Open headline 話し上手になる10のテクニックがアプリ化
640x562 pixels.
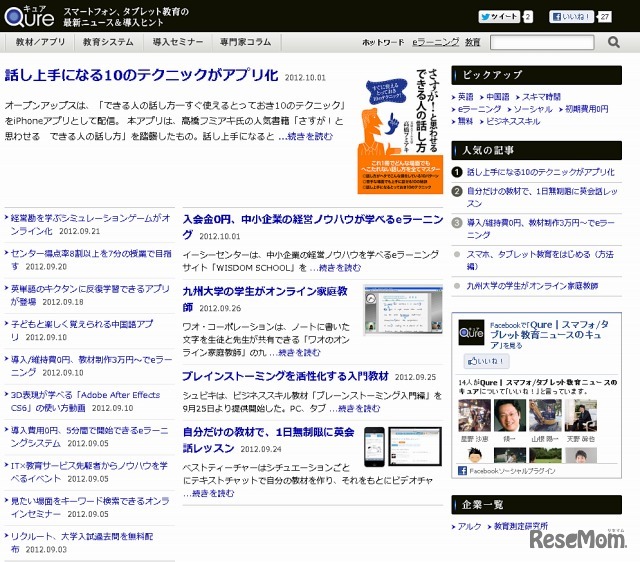point(141,75)
